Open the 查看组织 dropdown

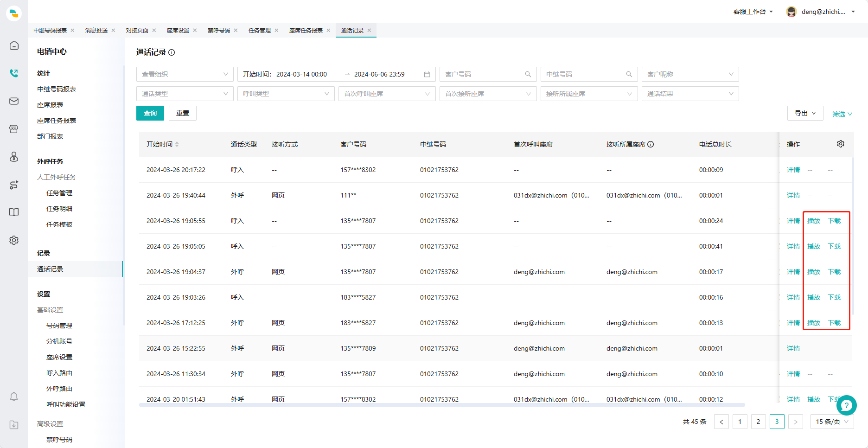[185, 74]
